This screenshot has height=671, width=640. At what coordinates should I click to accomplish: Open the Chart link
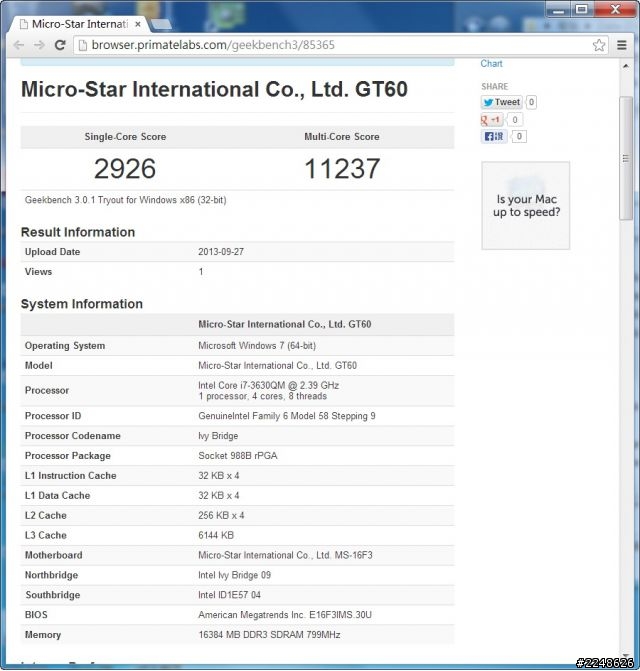pyautogui.click(x=491, y=63)
